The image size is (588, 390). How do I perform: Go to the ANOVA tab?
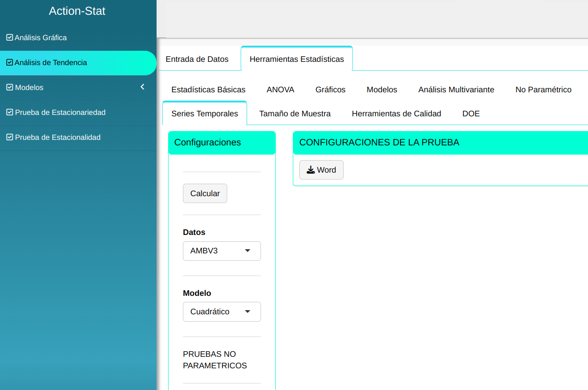pos(280,90)
